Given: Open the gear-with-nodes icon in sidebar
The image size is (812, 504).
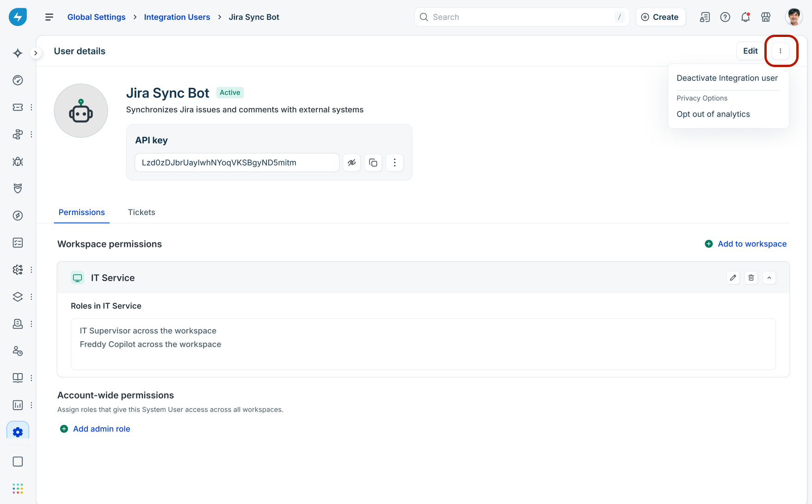Looking at the screenshot, I should (18, 270).
